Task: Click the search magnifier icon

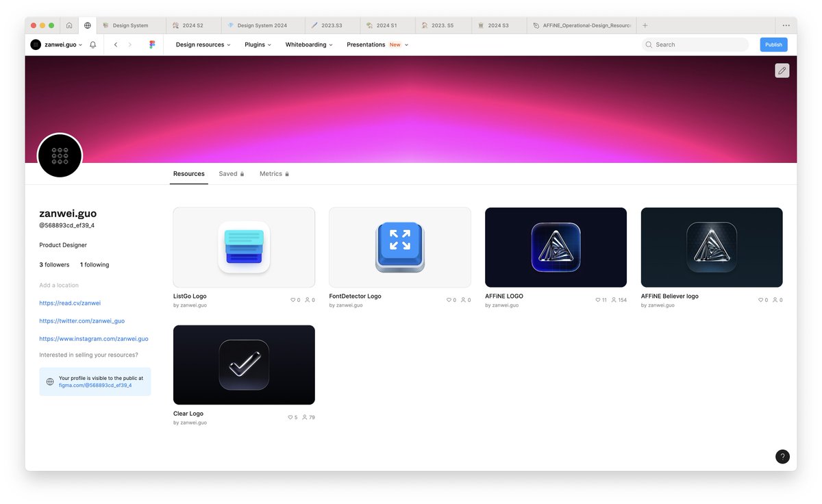Action: tap(649, 45)
